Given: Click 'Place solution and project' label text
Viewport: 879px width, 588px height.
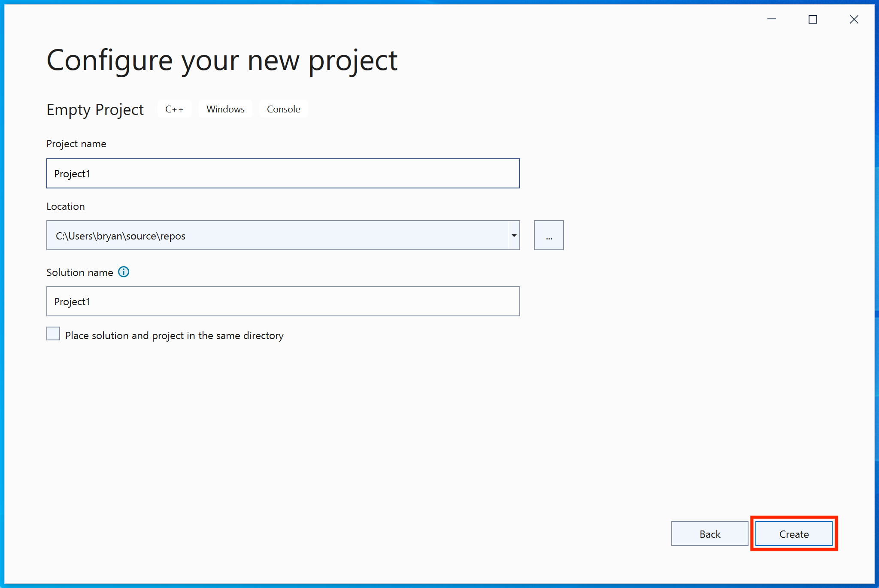Looking at the screenshot, I should point(174,336).
